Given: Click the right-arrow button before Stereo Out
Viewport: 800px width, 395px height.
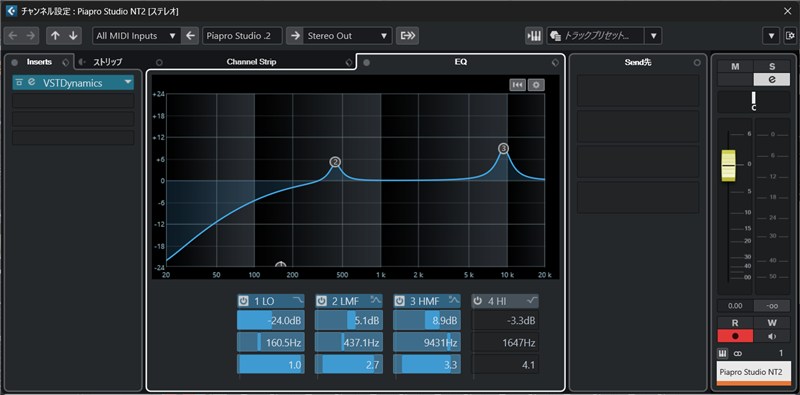Looking at the screenshot, I should coord(295,36).
